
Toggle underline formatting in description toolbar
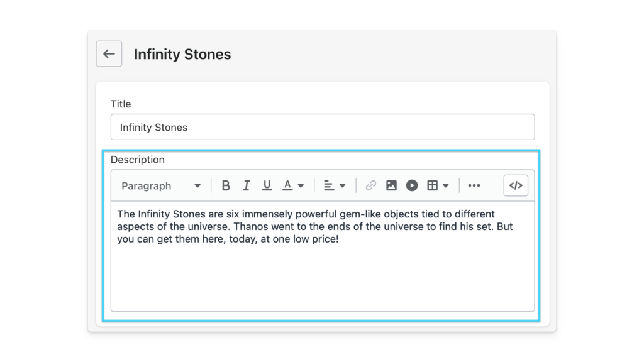coord(267,185)
